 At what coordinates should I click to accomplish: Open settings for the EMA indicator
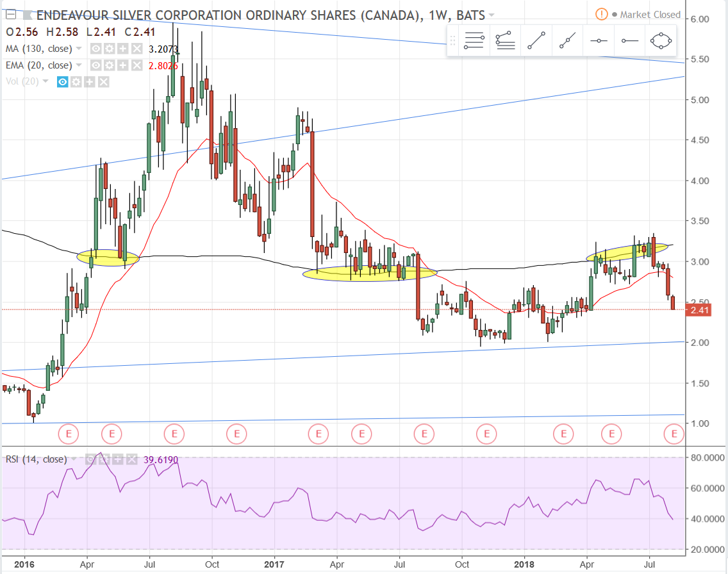(x=109, y=65)
